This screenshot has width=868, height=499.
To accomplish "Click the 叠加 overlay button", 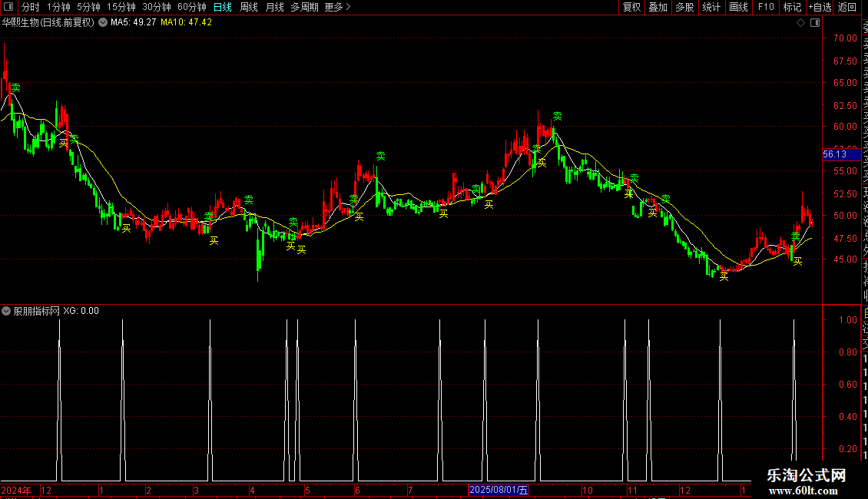I will pos(658,7).
